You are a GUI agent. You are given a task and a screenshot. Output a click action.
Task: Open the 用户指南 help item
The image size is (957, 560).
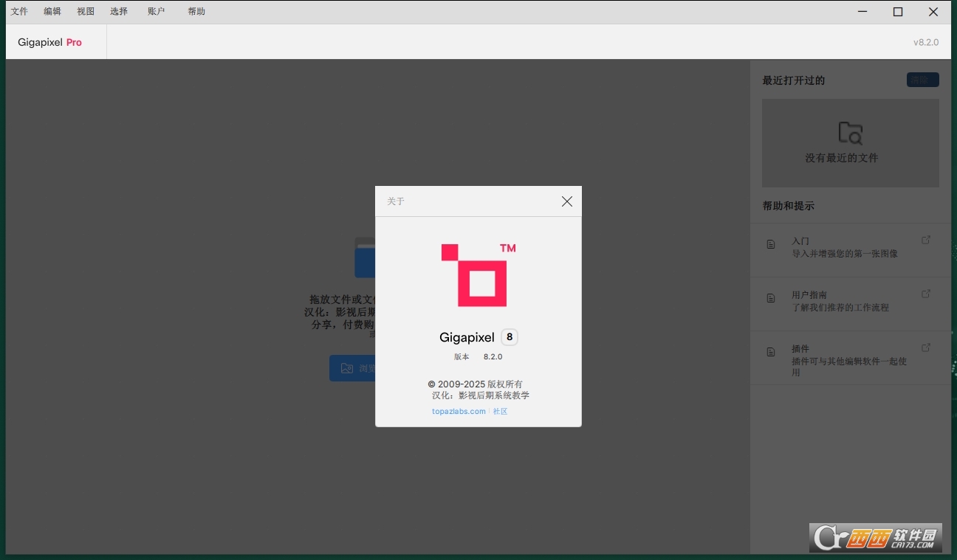[x=851, y=304]
